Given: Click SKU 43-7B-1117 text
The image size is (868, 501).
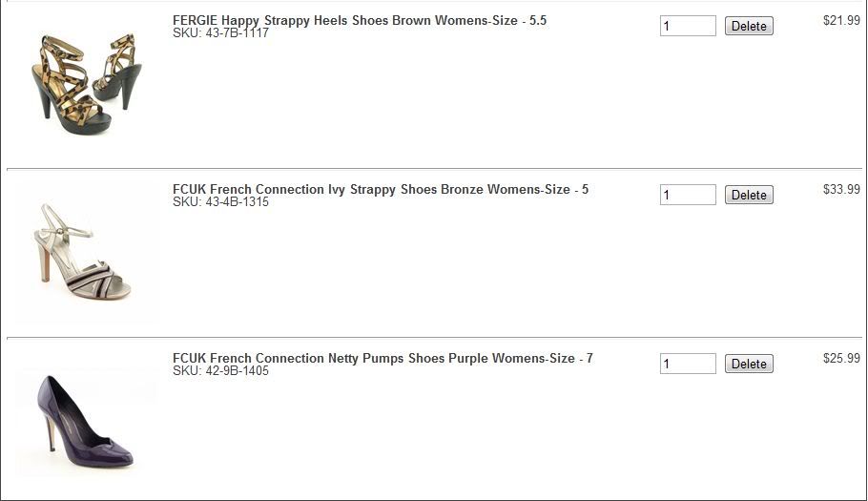Looking at the screenshot, I should [x=220, y=33].
